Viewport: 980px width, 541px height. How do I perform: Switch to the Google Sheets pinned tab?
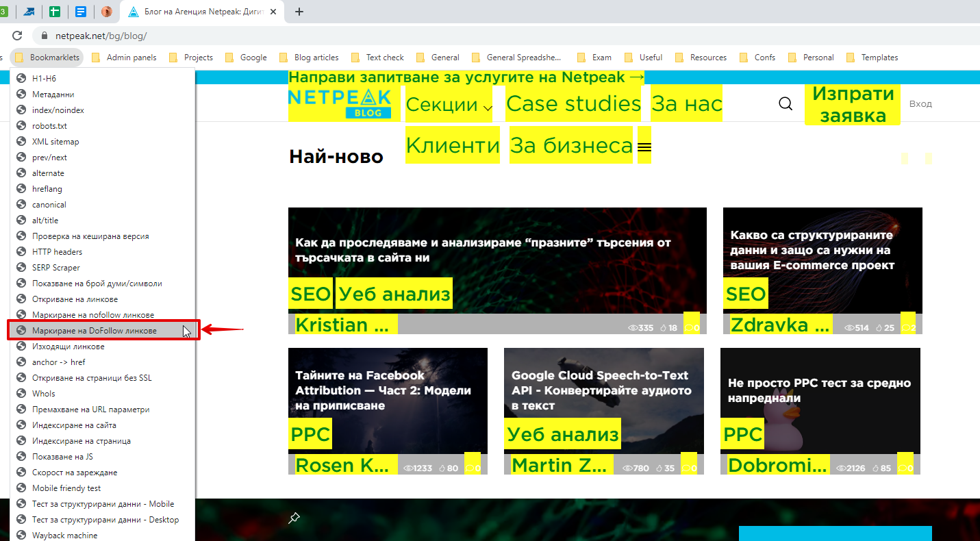coord(55,11)
